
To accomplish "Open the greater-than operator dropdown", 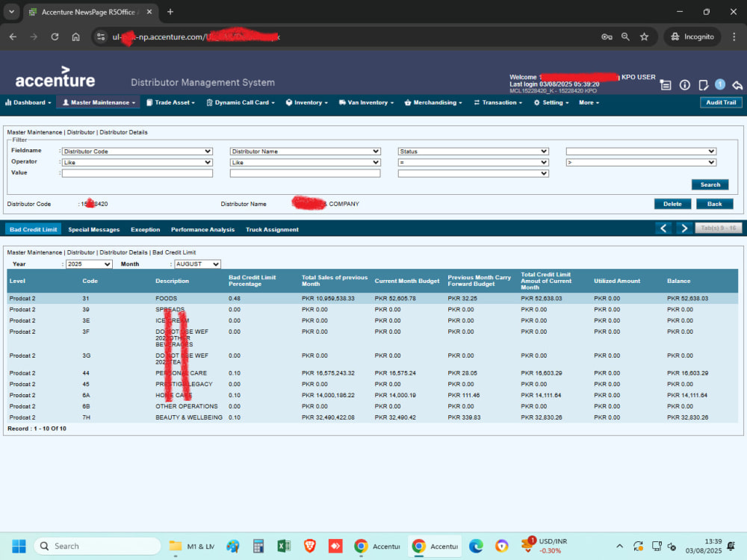I will point(641,162).
